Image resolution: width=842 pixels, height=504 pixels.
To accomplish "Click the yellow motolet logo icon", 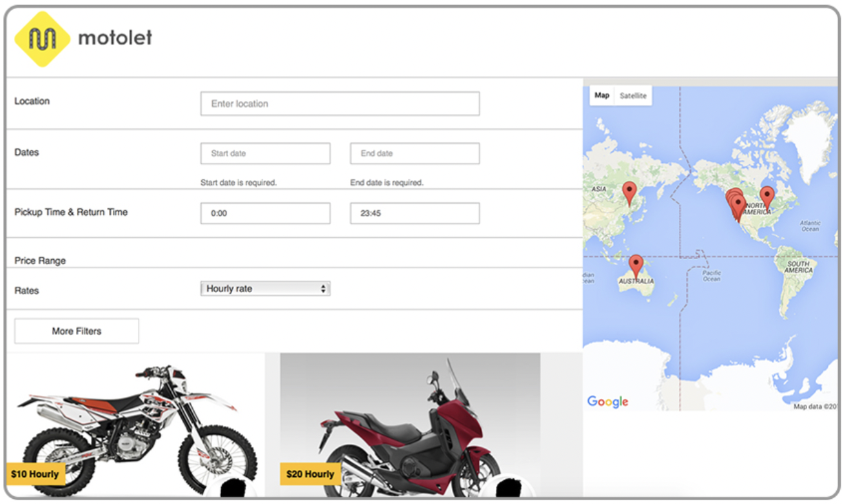I will [42, 39].
